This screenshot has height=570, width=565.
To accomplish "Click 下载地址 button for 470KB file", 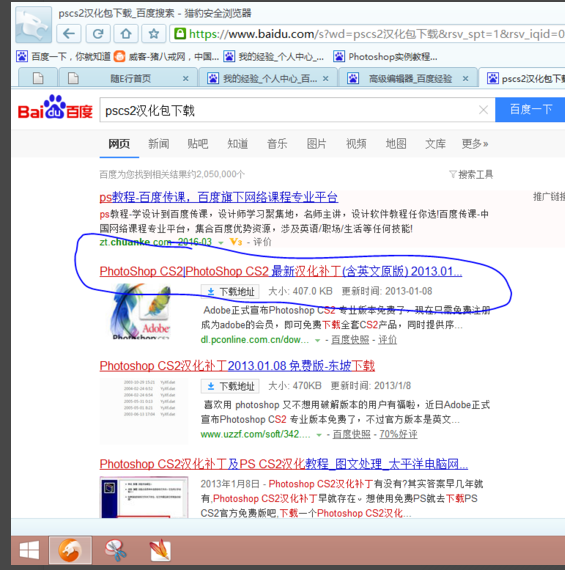I will pos(230,386).
